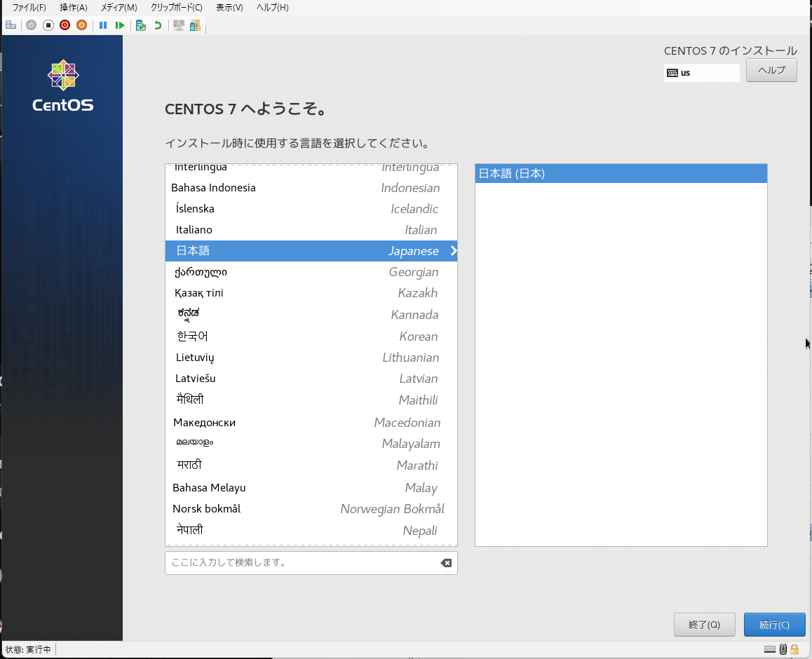Open the us keyboard layout selector
The image size is (812, 659).
(701, 72)
